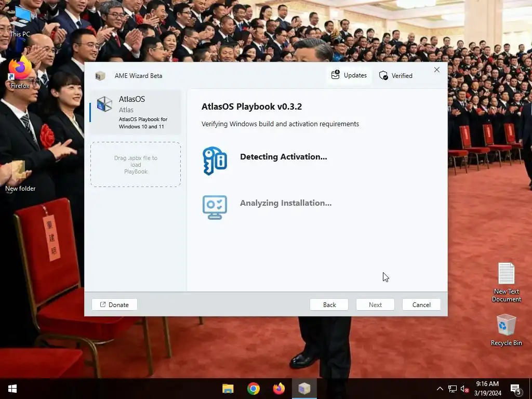Screen dimensions: 532x399
Task: Click the Detecting Activation key icon
Action: 215,161
